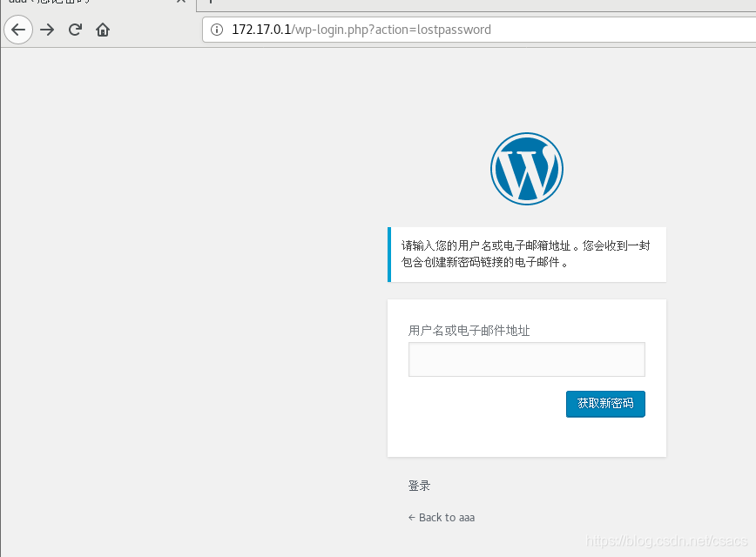Go back using the browser back arrow

click(18, 30)
